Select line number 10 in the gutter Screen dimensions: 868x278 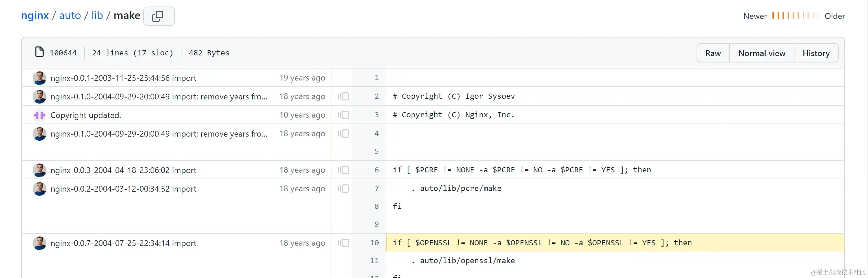(374, 243)
